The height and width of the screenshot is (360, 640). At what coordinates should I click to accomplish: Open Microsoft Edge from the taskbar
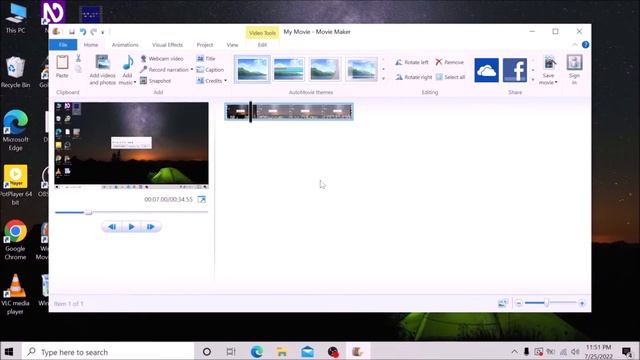point(257,351)
